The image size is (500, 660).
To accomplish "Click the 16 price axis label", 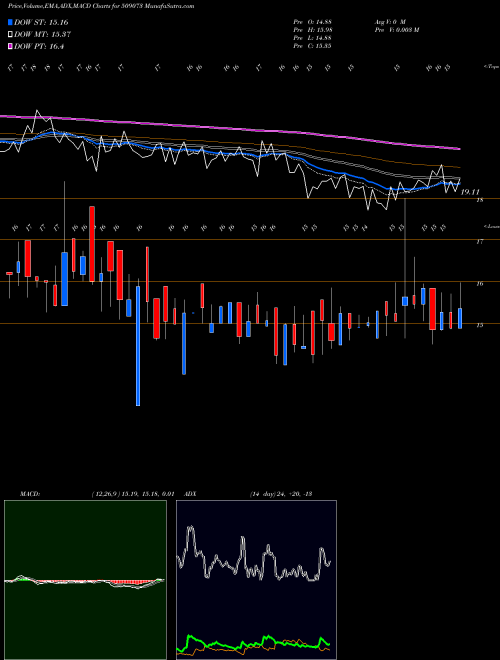I will (x=480, y=284).
